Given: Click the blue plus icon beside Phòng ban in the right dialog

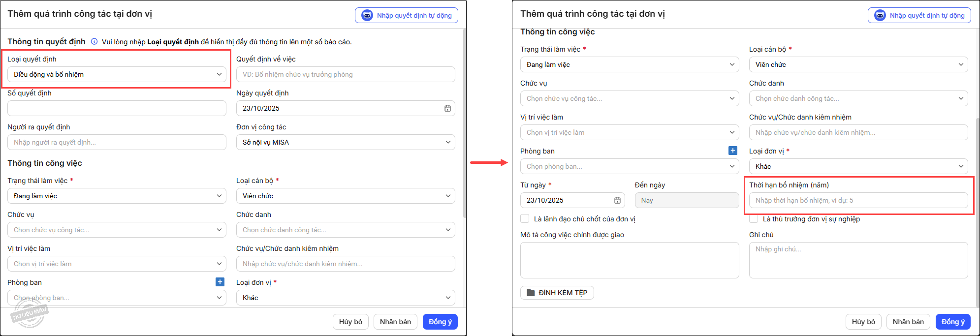Looking at the screenshot, I should point(732,151).
